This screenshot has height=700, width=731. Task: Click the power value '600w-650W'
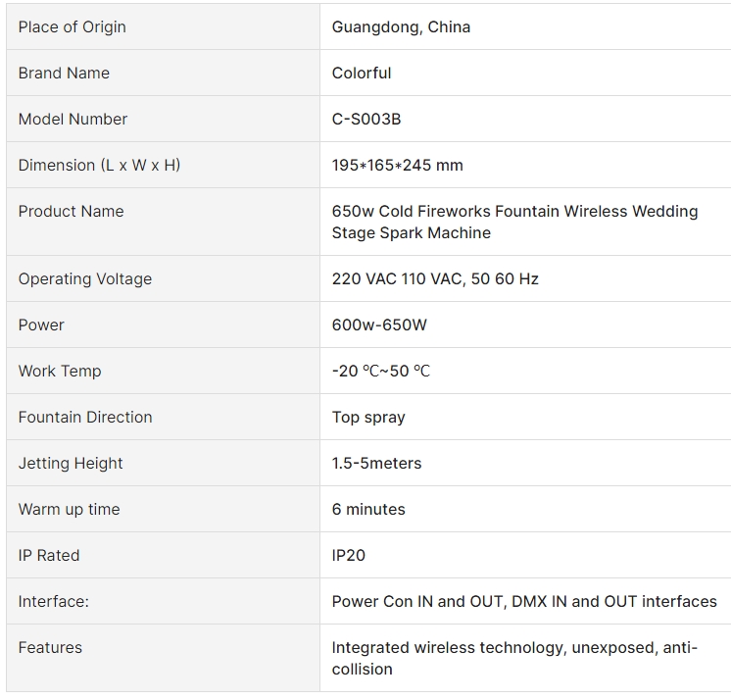379,325
